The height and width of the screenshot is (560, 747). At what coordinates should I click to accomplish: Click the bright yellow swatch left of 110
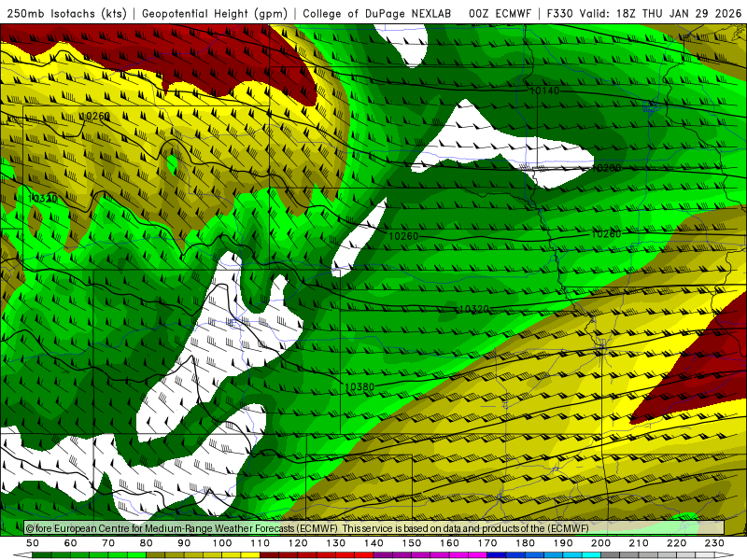250,555
